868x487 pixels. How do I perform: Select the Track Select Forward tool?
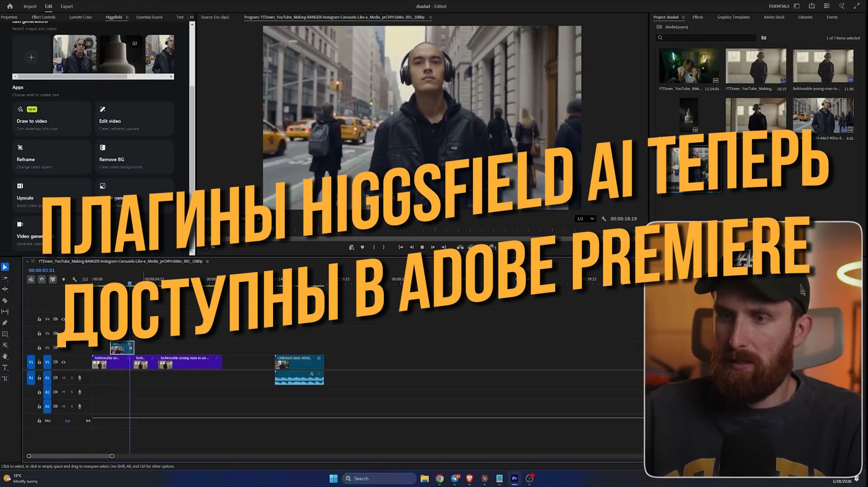(x=5, y=278)
